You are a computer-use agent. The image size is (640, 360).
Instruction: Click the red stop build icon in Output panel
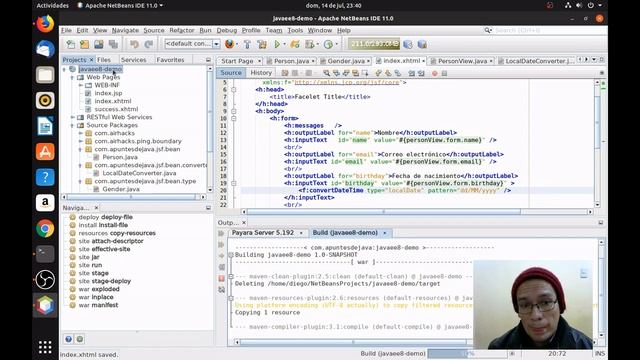[x=221, y=278]
